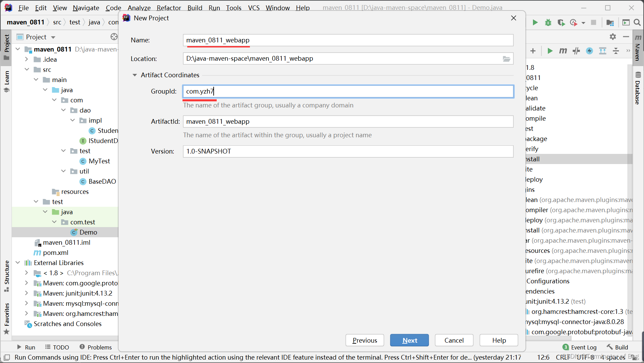The width and height of the screenshot is (644, 363).
Task: Open the Database side tab
Action: click(x=638, y=88)
